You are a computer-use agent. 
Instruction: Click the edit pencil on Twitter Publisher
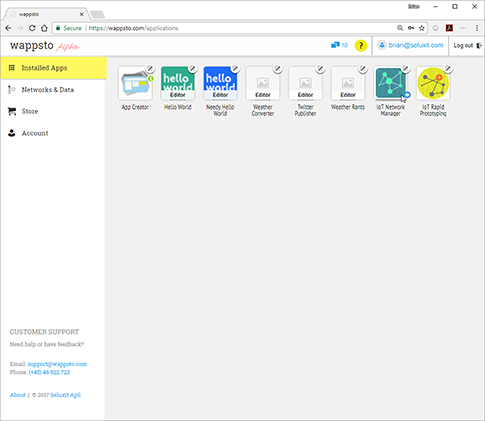320,69
